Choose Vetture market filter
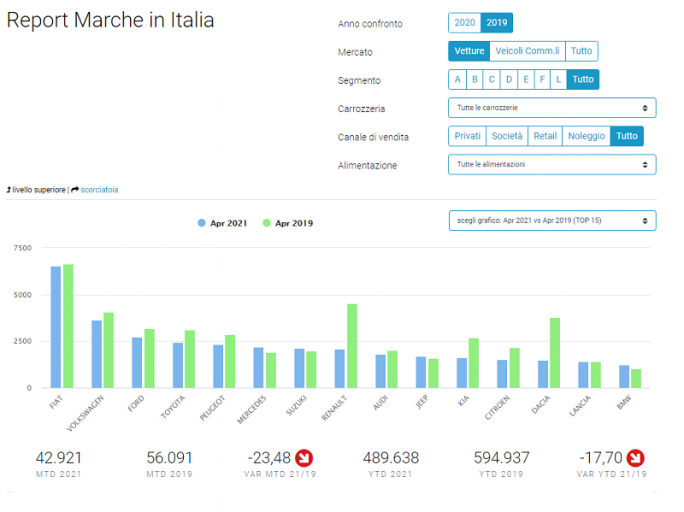Image resolution: width=684 pixels, height=512 pixels. pyautogui.click(x=469, y=51)
